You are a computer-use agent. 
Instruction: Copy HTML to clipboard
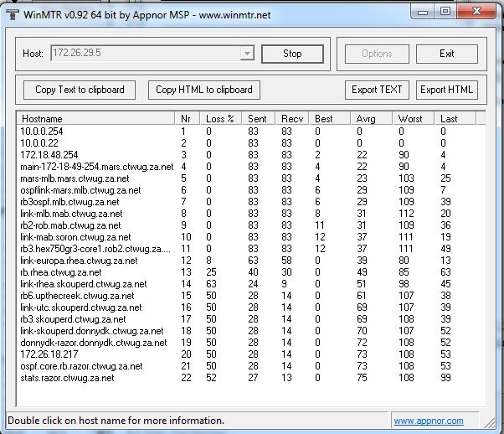coord(204,90)
